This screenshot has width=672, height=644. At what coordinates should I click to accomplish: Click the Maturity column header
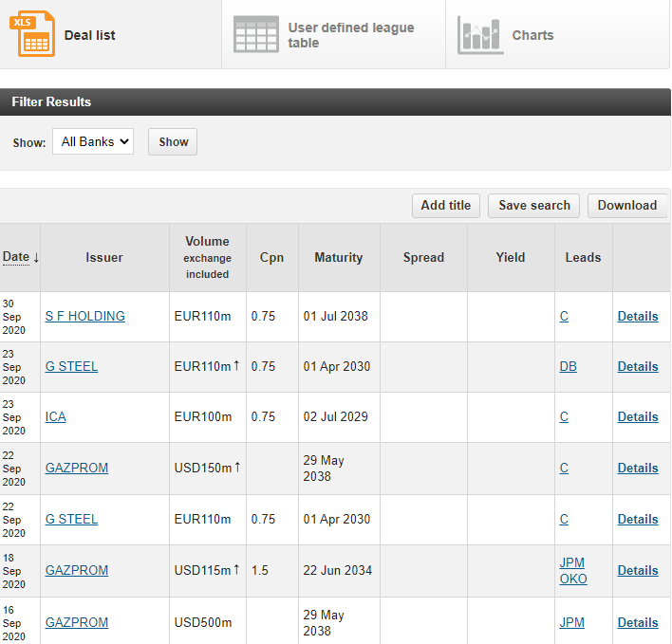coord(339,257)
